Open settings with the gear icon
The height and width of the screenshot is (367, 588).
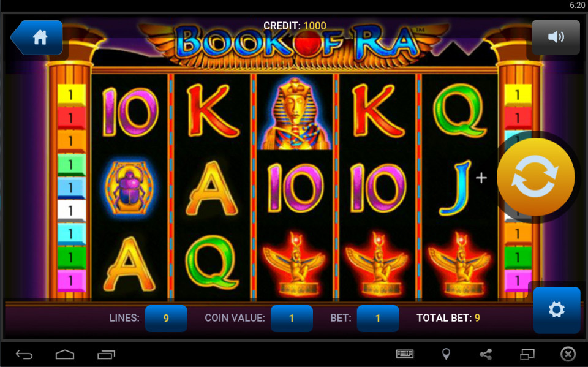tap(557, 309)
